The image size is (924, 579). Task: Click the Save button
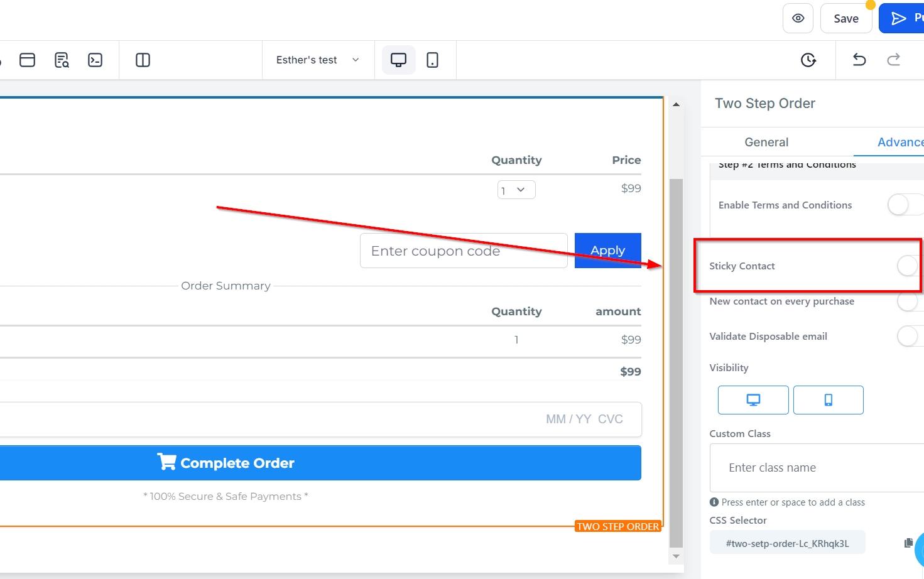click(x=845, y=18)
